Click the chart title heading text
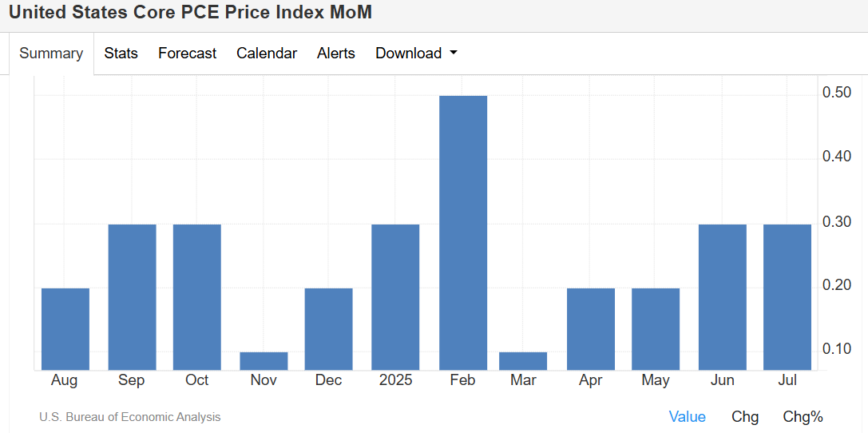 click(x=190, y=13)
